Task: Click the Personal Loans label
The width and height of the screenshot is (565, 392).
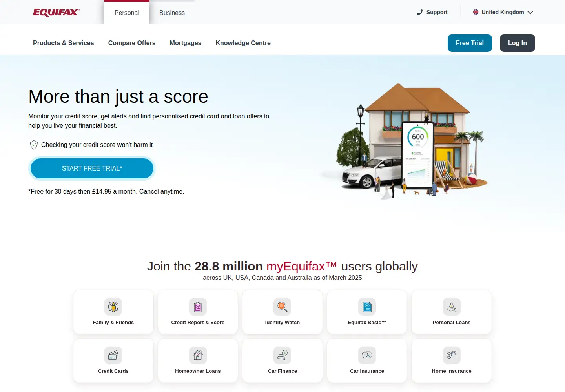Action: coord(452,323)
